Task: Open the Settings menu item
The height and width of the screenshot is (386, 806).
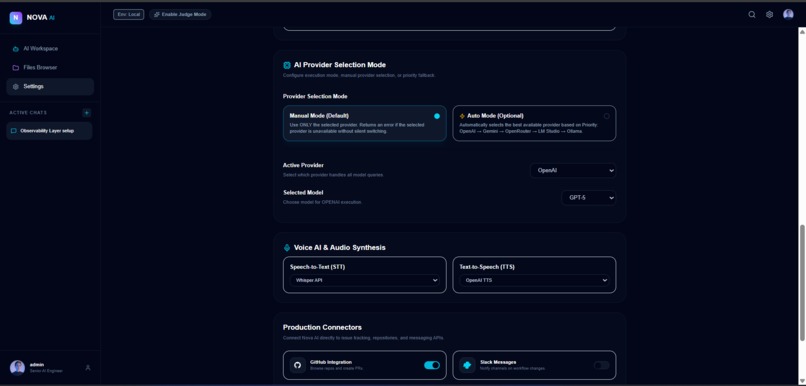Action: tap(50, 86)
